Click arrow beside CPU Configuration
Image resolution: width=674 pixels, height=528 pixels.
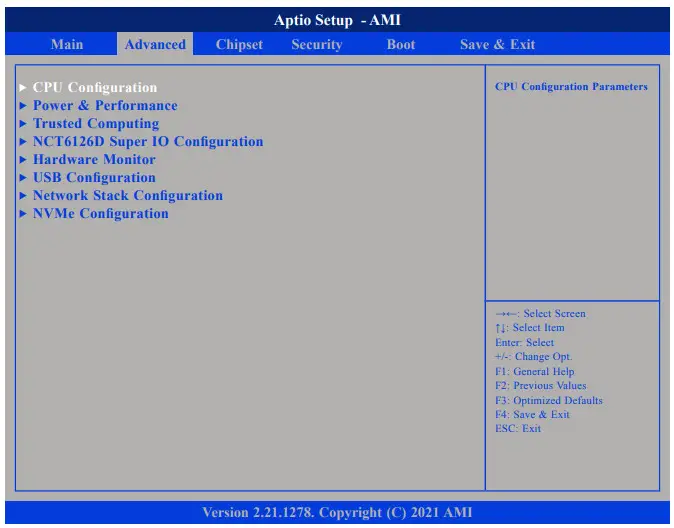click(x=23, y=88)
